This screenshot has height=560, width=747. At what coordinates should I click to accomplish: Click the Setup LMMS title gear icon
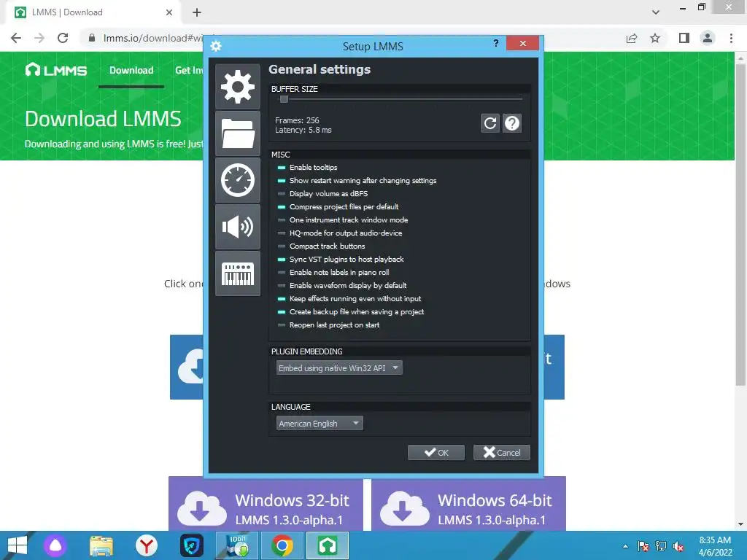click(x=216, y=46)
